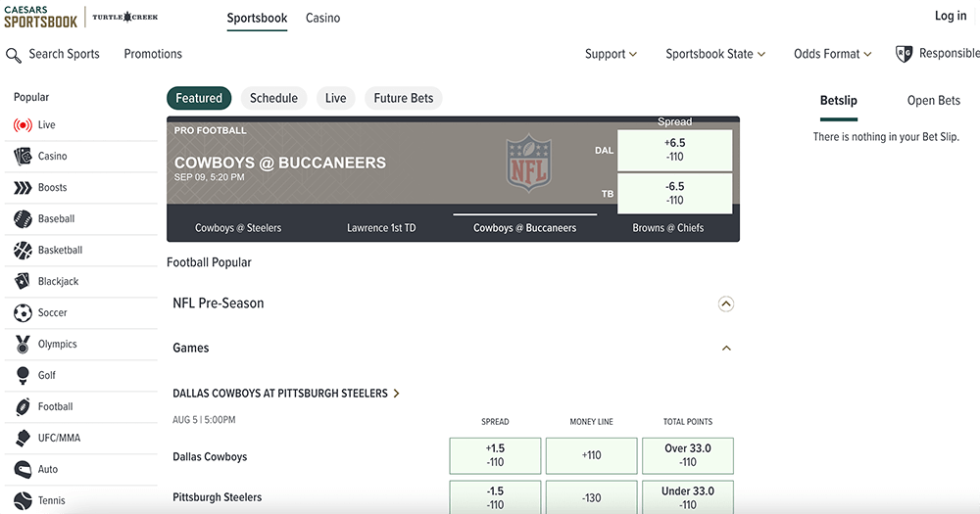
Task: Click the Tennis ball icon
Action: point(23,500)
